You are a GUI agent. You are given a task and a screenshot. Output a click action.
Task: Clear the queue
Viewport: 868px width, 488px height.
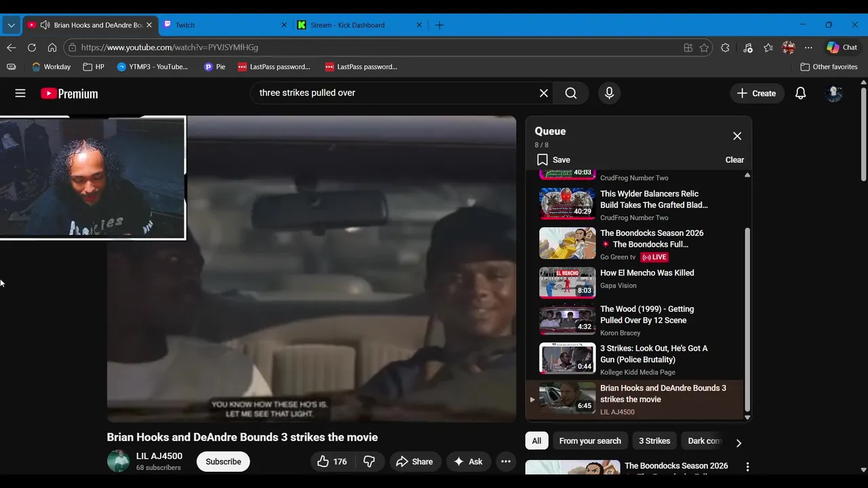coord(734,160)
